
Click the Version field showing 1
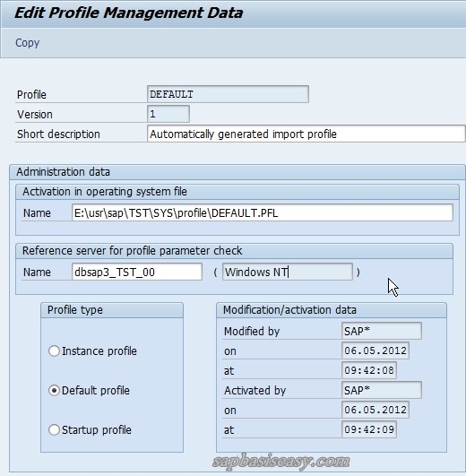pyautogui.click(x=168, y=114)
